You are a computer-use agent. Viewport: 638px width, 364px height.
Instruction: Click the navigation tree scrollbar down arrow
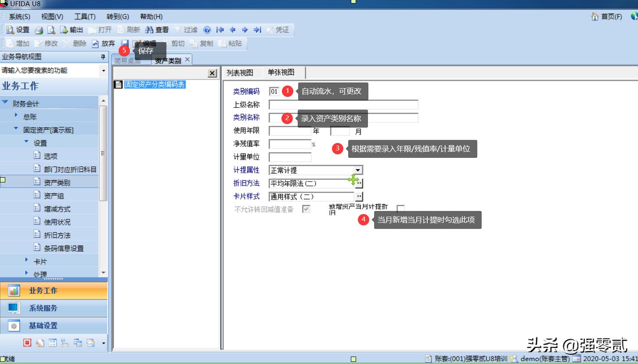point(104,273)
